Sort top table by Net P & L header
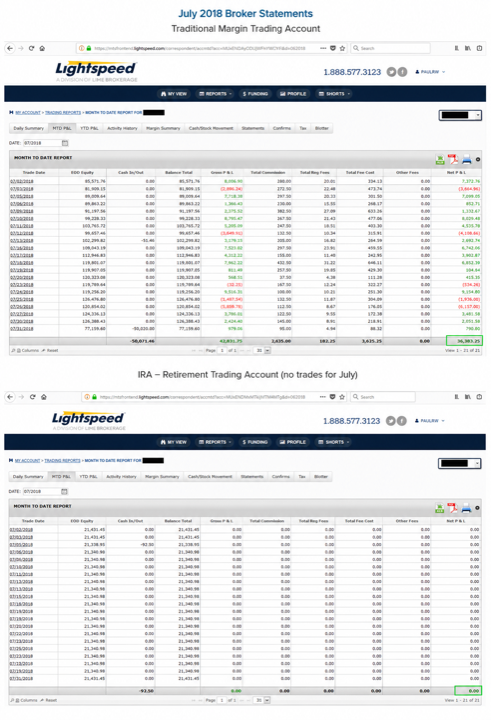 point(457,173)
